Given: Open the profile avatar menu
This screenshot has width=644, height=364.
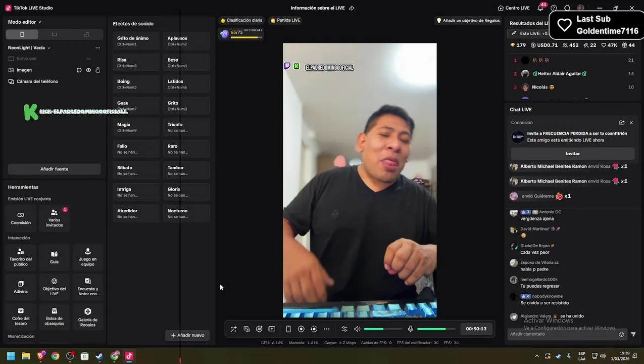Looking at the screenshot, I should 581,8.
